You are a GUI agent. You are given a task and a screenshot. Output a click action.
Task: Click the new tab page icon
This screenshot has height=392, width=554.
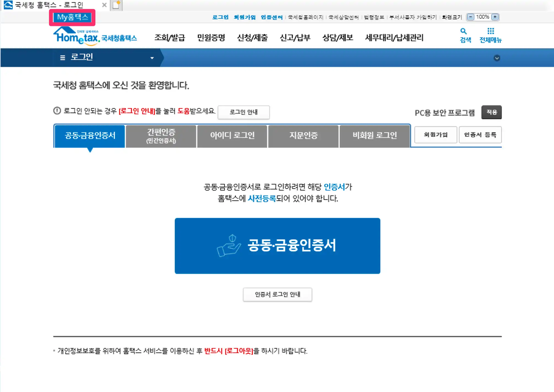click(116, 5)
